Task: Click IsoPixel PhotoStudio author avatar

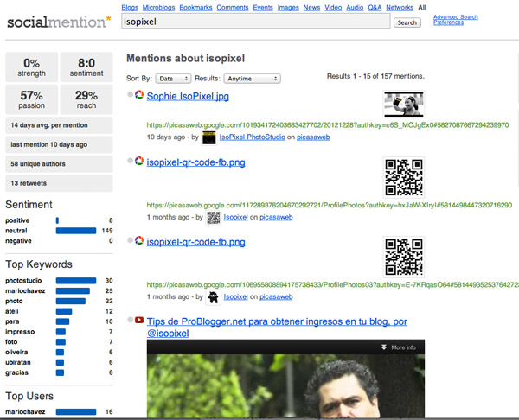Action: click(x=208, y=137)
